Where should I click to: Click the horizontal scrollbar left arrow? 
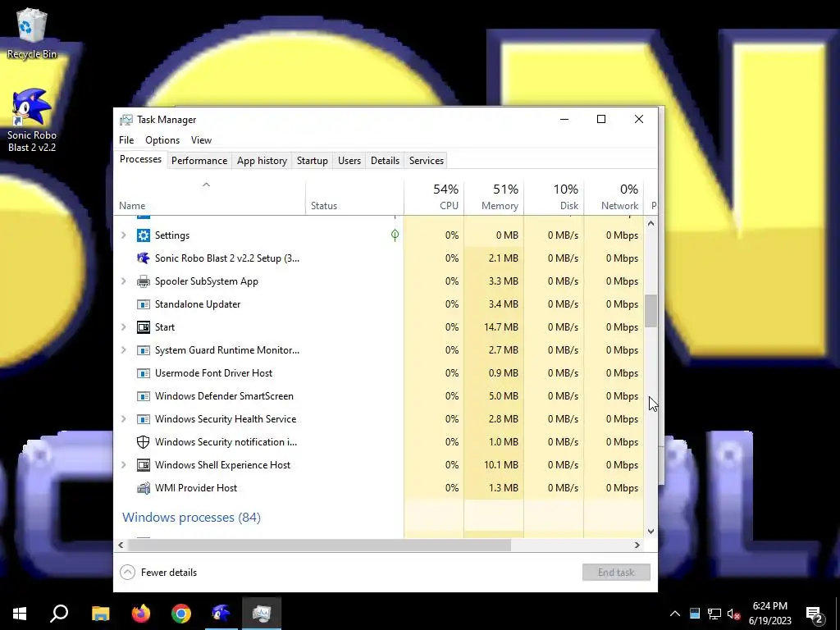click(121, 545)
